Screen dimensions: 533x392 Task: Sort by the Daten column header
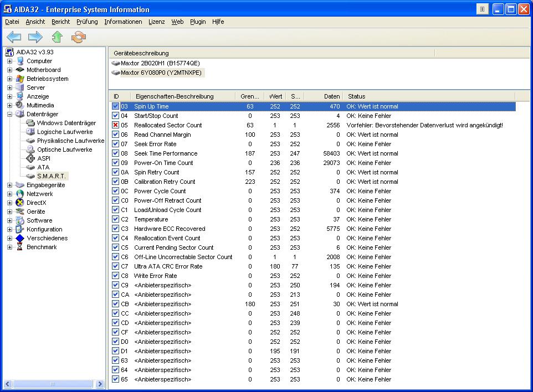(x=324, y=96)
